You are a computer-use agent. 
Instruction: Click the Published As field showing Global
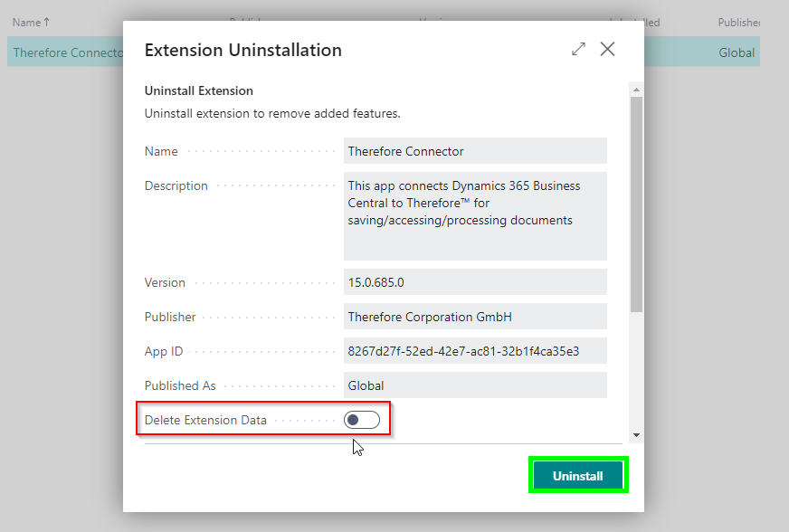[475, 385]
